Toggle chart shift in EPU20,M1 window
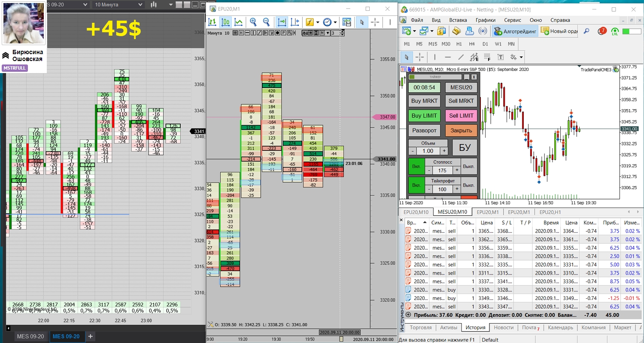 (295, 22)
